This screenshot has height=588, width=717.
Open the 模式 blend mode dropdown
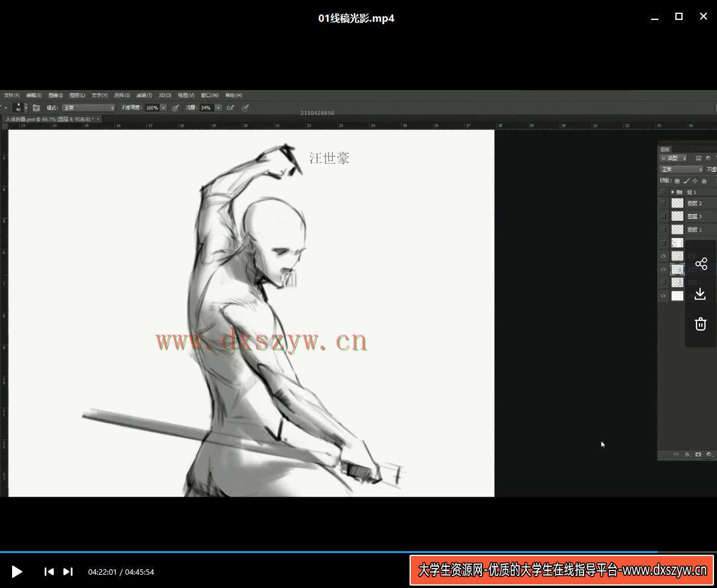[x=89, y=108]
